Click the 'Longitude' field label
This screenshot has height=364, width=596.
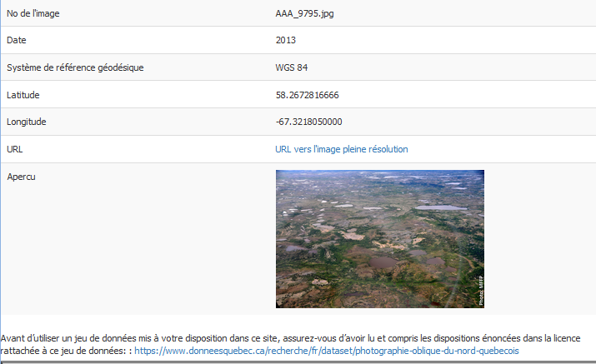coord(26,122)
